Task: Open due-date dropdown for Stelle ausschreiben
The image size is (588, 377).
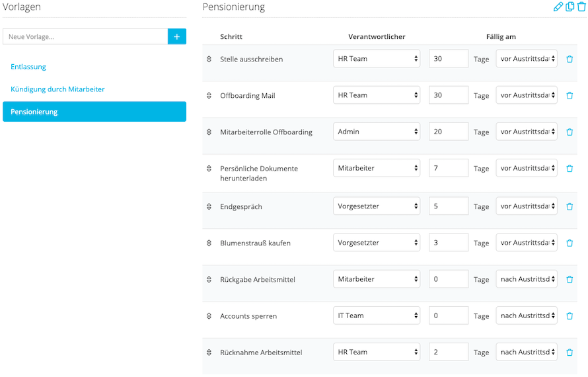Action: 527,59
